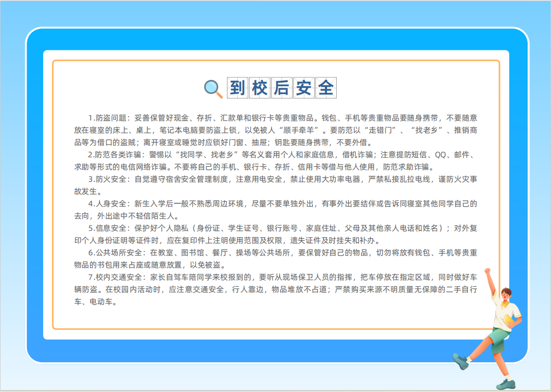
Task: Click the heading text '3.防火安全'
Action: 107,179
